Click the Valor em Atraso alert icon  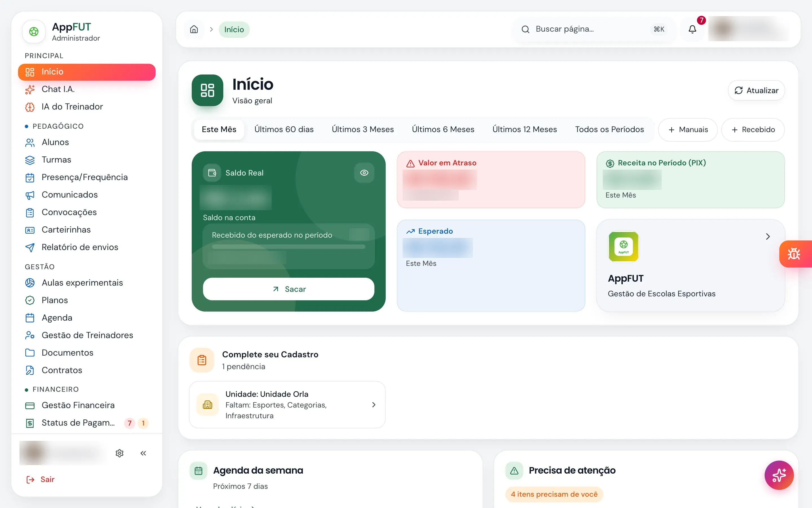(x=410, y=163)
